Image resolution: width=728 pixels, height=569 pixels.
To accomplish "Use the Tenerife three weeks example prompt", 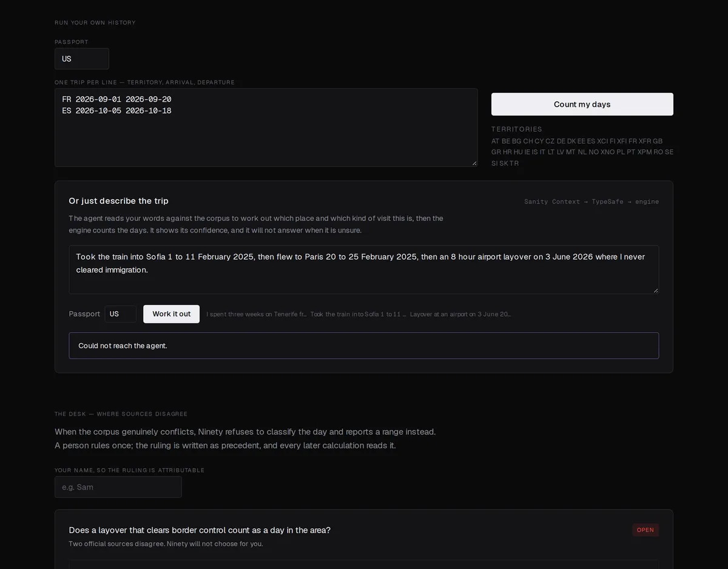I will [x=257, y=314].
